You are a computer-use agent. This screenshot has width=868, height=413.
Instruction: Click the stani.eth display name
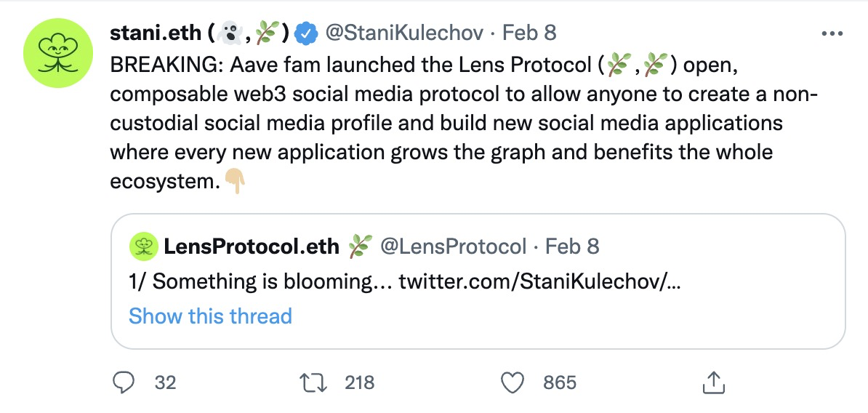(x=155, y=33)
